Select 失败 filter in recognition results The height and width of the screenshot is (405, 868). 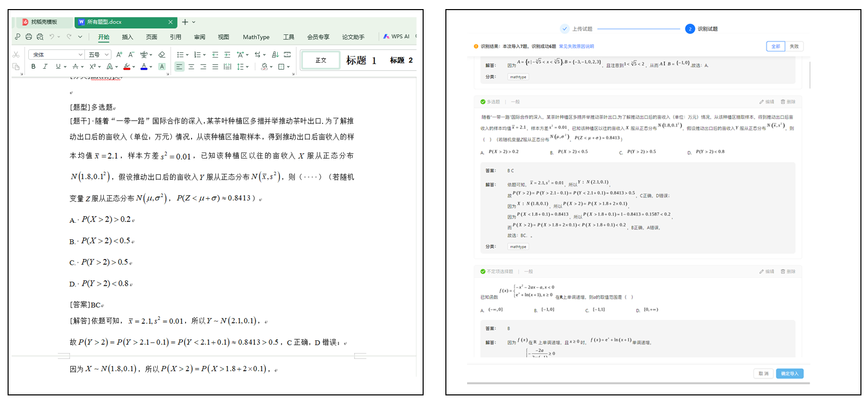794,46
